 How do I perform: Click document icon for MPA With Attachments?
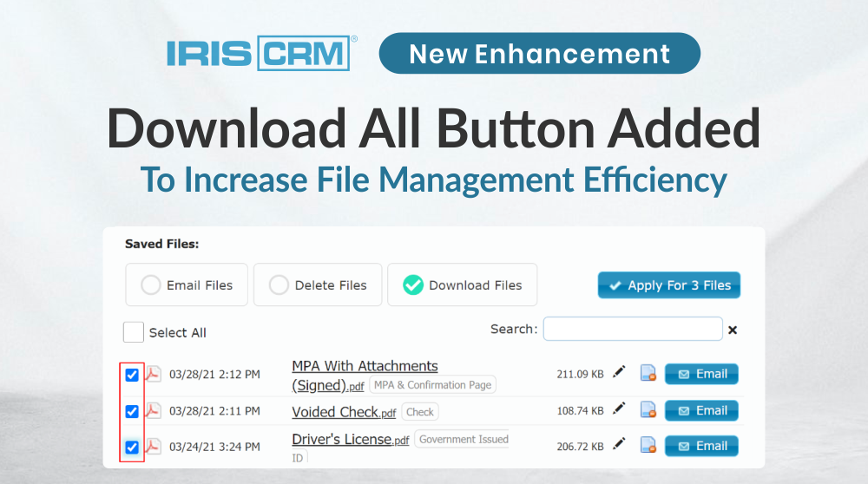click(648, 373)
